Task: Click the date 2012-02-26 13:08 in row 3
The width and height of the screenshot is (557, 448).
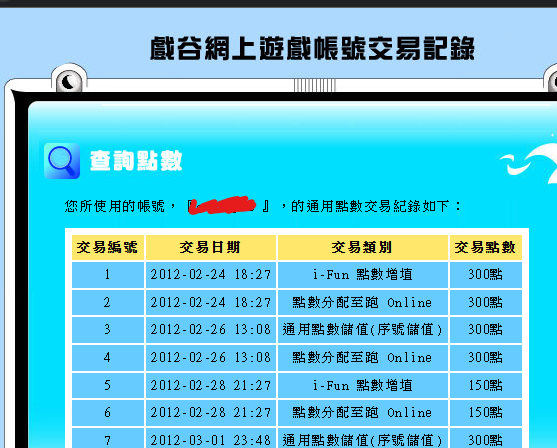Action: pos(211,330)
